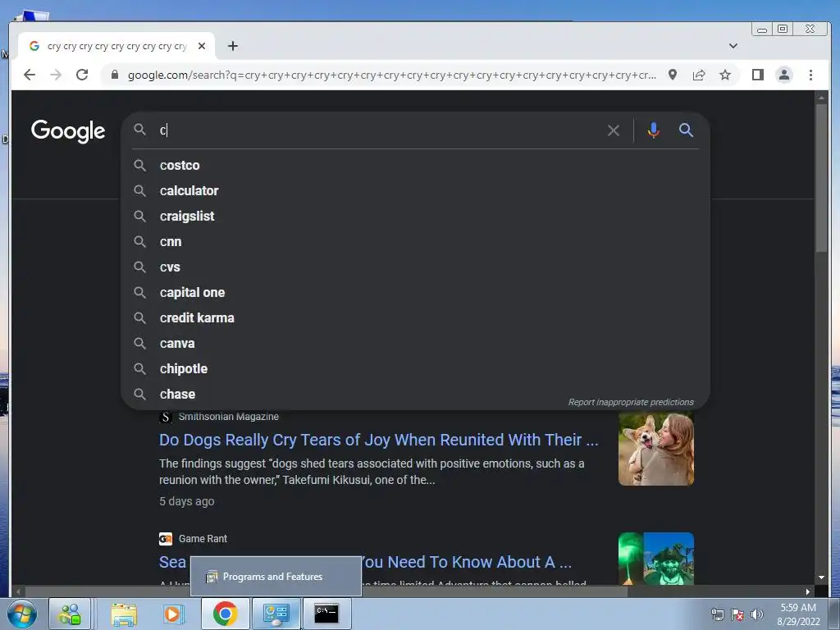The image size is (840, 630).
Task: Switch to Control Panel taskbar button
Action: click(276, 614)
